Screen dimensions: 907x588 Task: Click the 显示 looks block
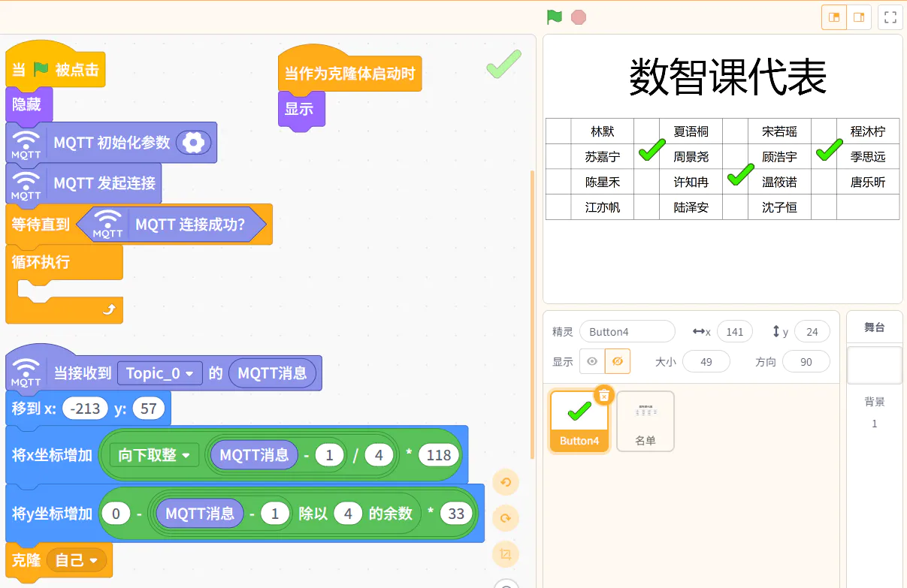[301, 109]
